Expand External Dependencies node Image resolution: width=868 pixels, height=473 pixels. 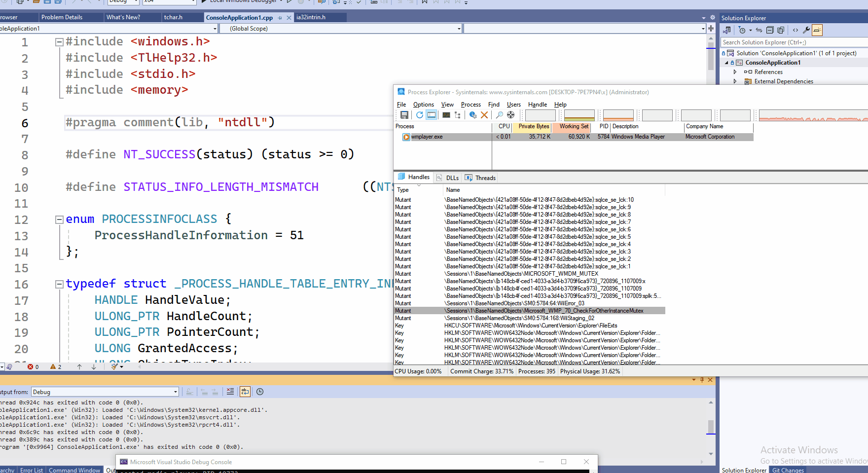[x=735, y=81]
